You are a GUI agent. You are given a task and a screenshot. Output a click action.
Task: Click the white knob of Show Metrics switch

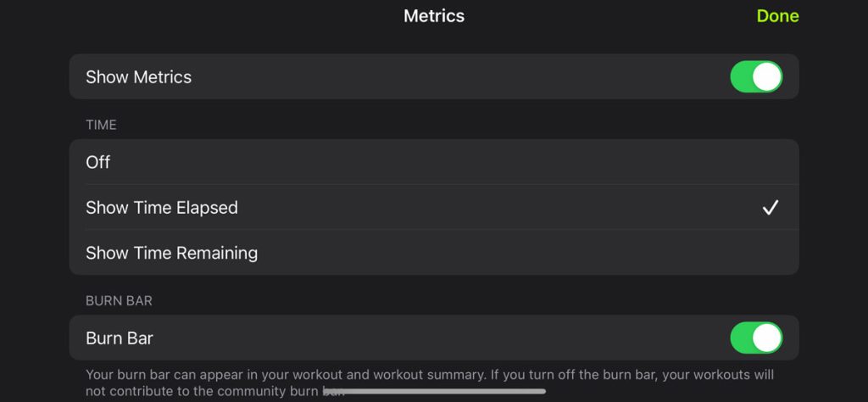coord(767,77)
